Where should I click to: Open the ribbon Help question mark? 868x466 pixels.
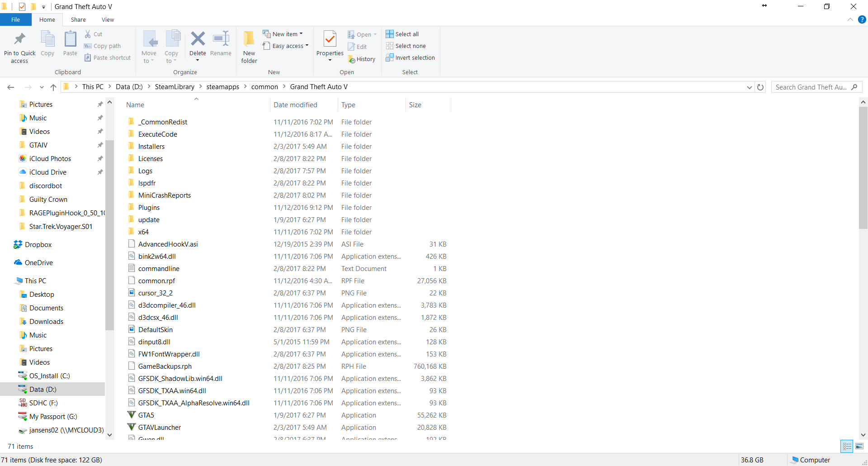pos(862,19)
